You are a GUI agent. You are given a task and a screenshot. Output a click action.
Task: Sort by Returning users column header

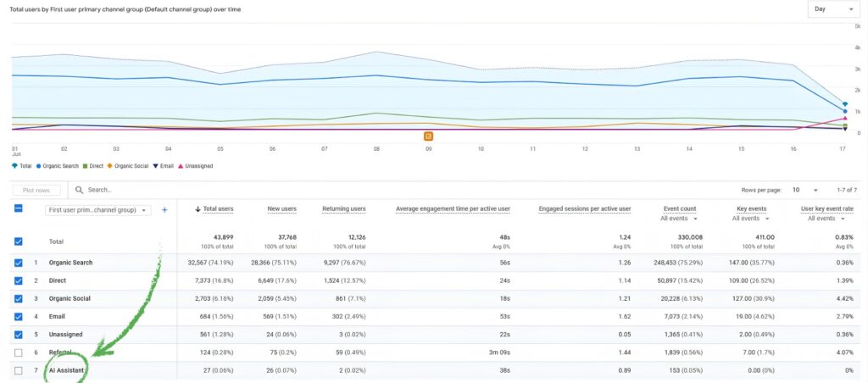pyautogui.click(x=344, y=209)
